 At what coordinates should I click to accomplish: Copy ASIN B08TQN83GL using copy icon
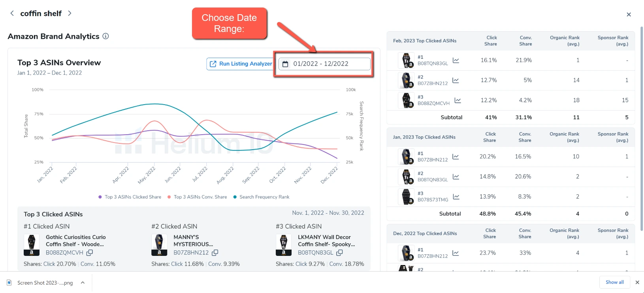[x=339, y=253]
